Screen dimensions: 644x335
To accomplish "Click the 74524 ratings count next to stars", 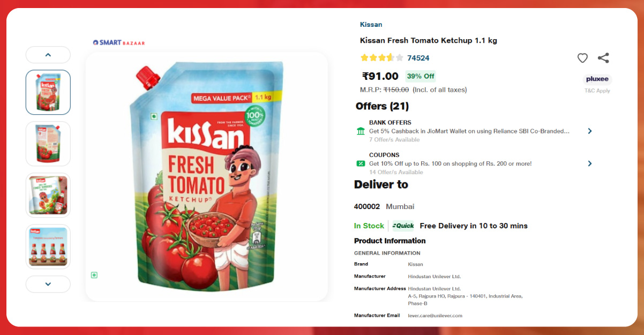I will (x=420, y=57).
